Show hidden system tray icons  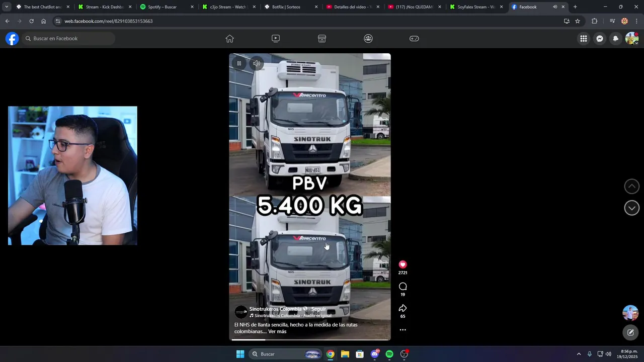[x=579, y=354]
